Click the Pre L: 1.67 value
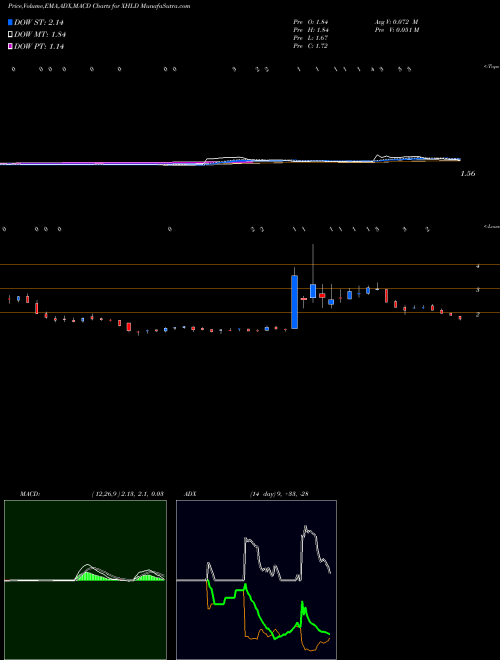This screenshot has width=500, height=660. click(311, 38)
